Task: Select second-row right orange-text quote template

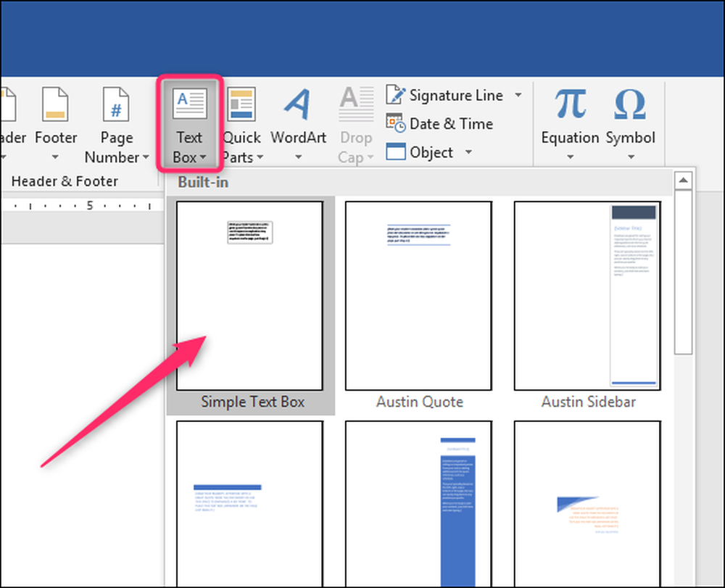Action: [x=587, y=503]
